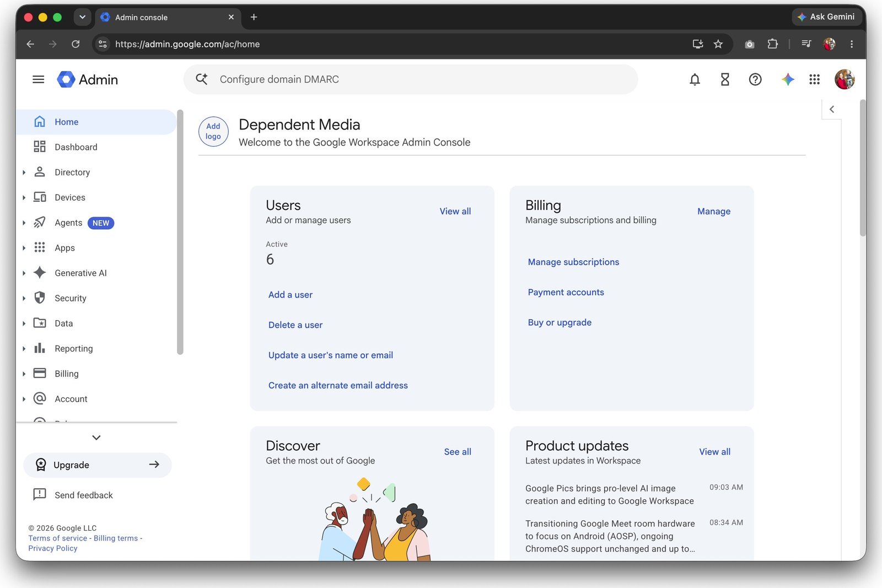Viewport: 882px width, 588px height.
Task: Open Manage subscriptions
Action: pyautogui.click(x=573, y=262)
